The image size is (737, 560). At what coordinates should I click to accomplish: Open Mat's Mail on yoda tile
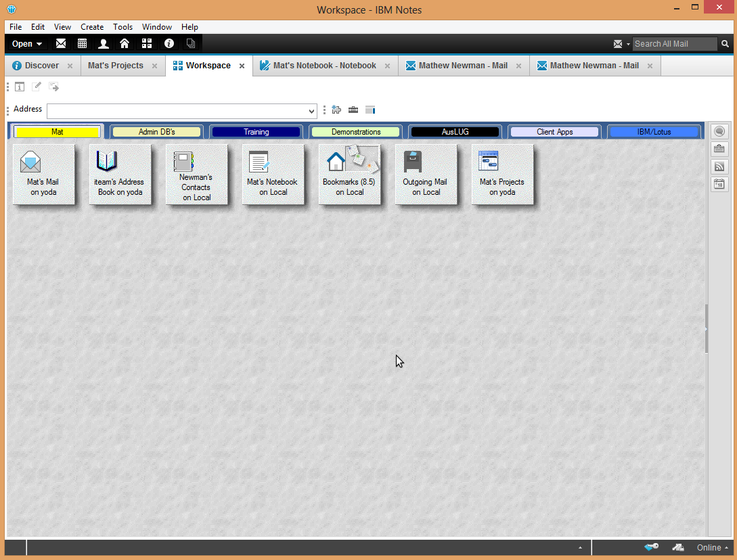pos(44,174)
